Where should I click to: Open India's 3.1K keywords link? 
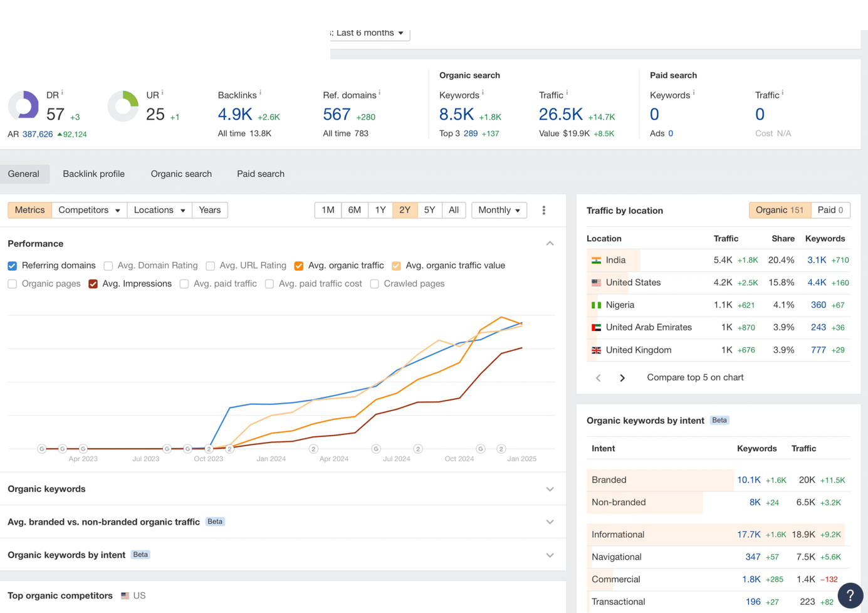pos(817,260)
